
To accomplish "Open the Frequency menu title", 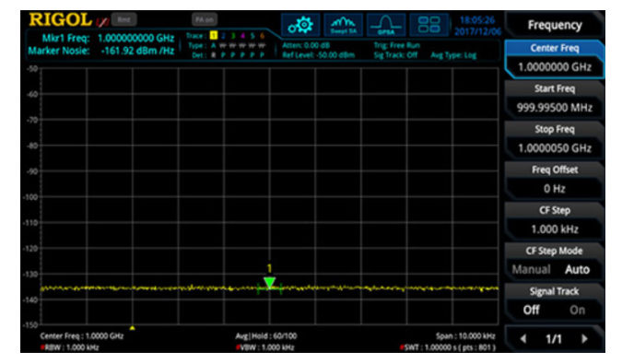I will coord(555,26).
